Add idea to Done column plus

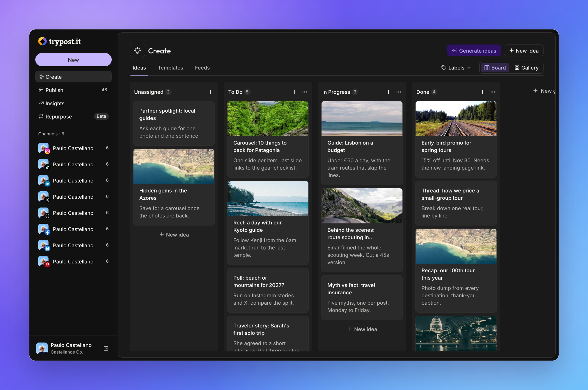point(482,92)
